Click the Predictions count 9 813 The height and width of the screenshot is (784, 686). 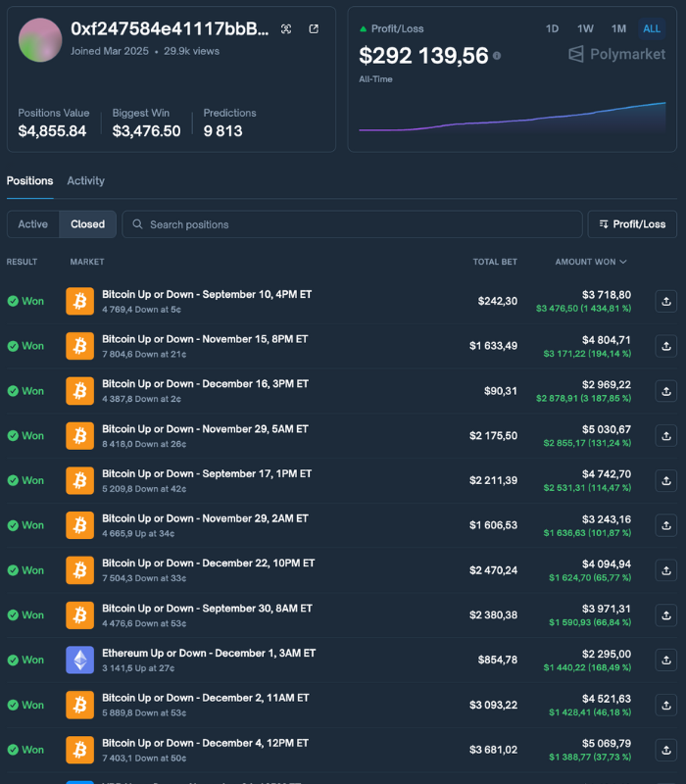pos(223,131)
